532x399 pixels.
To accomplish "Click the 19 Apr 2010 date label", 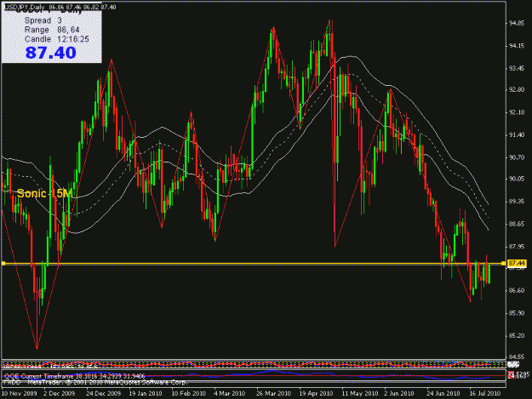I will [x=316, y=394].
